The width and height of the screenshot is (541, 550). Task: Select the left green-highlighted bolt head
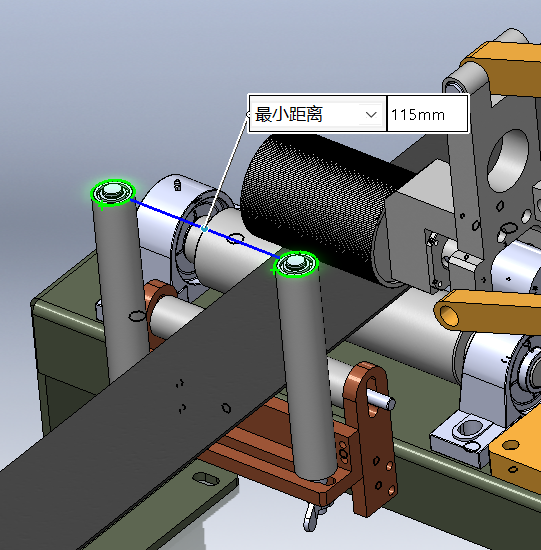point(113,193)
